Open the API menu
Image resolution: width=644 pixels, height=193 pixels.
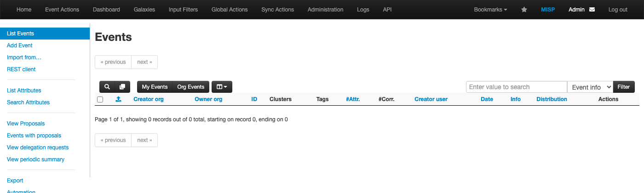(387, 10)
